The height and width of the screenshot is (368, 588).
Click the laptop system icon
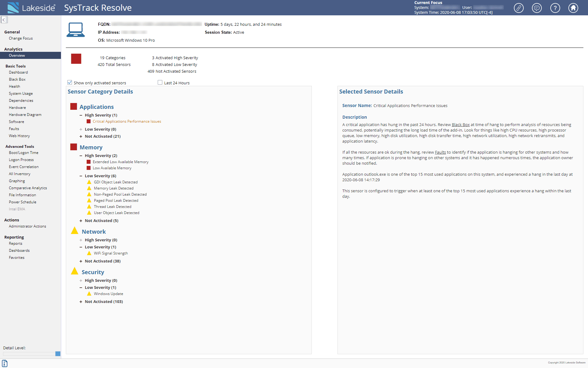point(76,30)
